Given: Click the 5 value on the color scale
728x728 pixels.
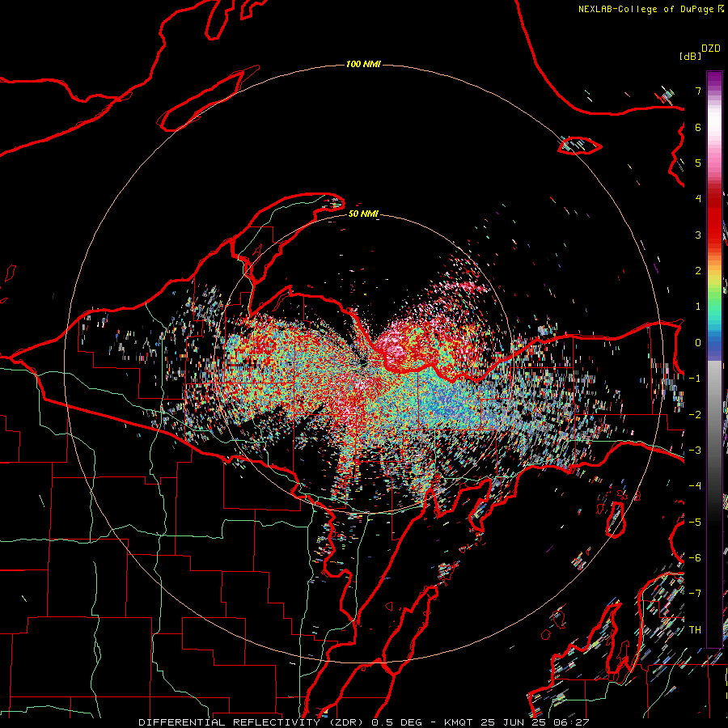Looking at the screenshot, I should (698, 163).
